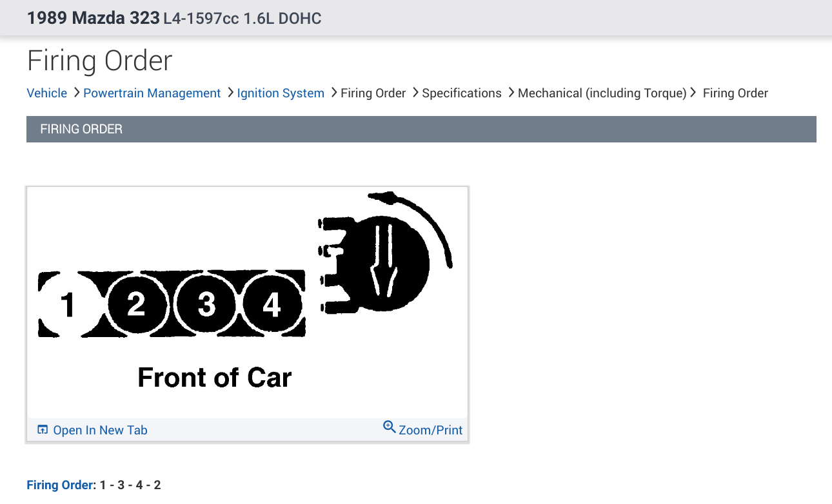This screenshot has height=504, width=832.
Task: Click the Zoom/Print link
Action: [430, 430]
